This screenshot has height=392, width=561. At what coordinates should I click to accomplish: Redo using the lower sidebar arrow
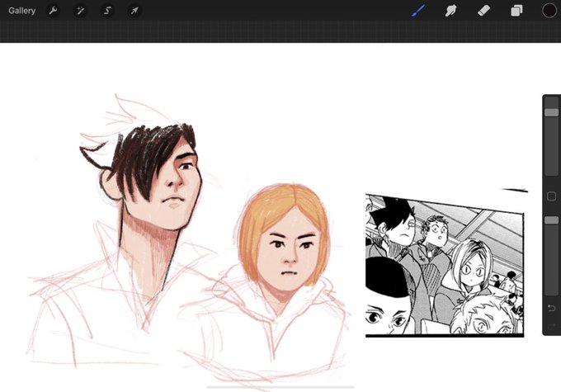pos(551,326)
